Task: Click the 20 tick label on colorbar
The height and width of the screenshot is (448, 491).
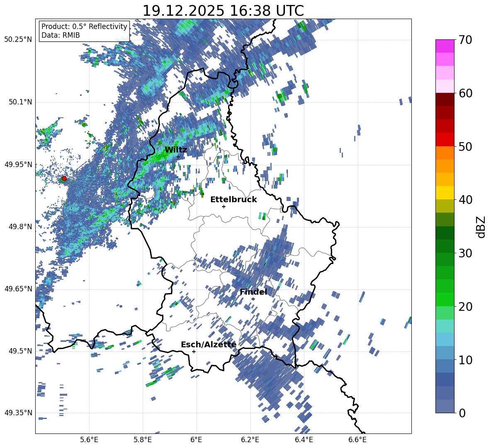Action: (465, 306)
